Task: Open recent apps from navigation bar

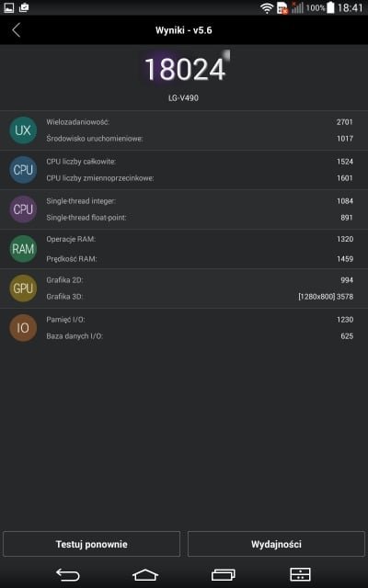Action: [x=224, y=574]
